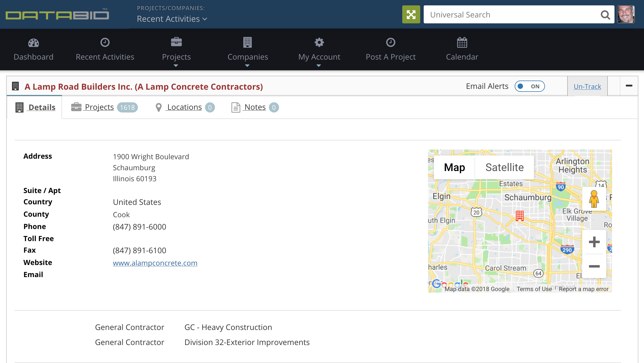Click the building icon on the Details tab
This screenshot has height=363, width=644.
[x=20, y=107]
